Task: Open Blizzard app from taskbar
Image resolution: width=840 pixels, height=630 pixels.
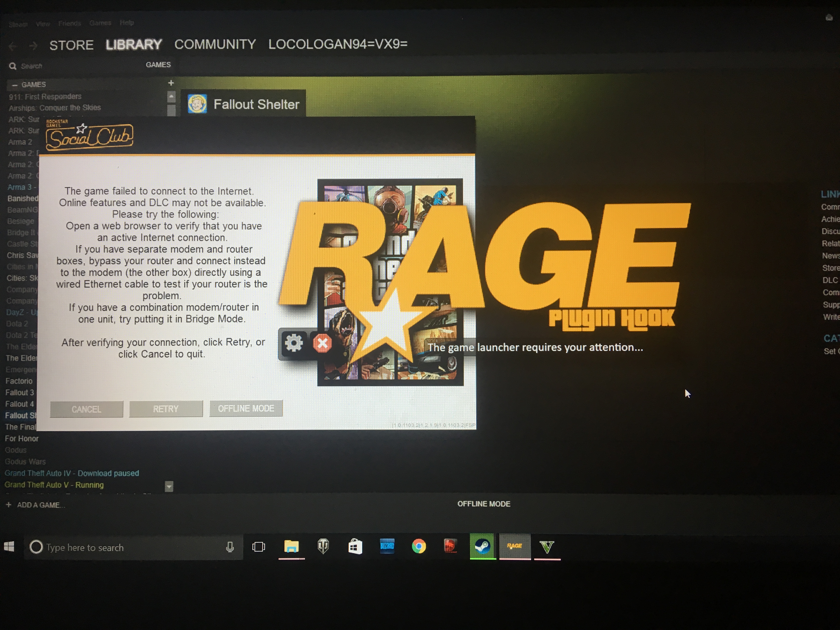Action: pyautogui.click(x=387, y=546)
